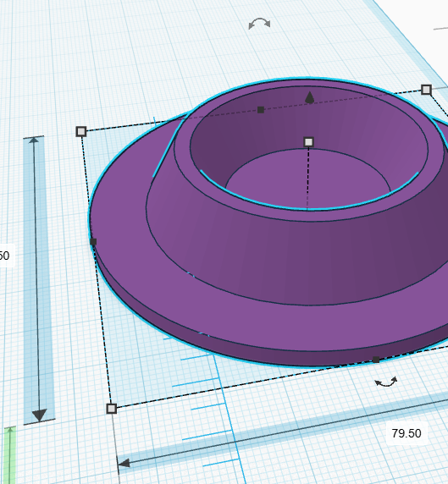The height and width of the screenshot is (484, 448).
Task: Select the top-left white corner resize handle
Action: (81, 131)
